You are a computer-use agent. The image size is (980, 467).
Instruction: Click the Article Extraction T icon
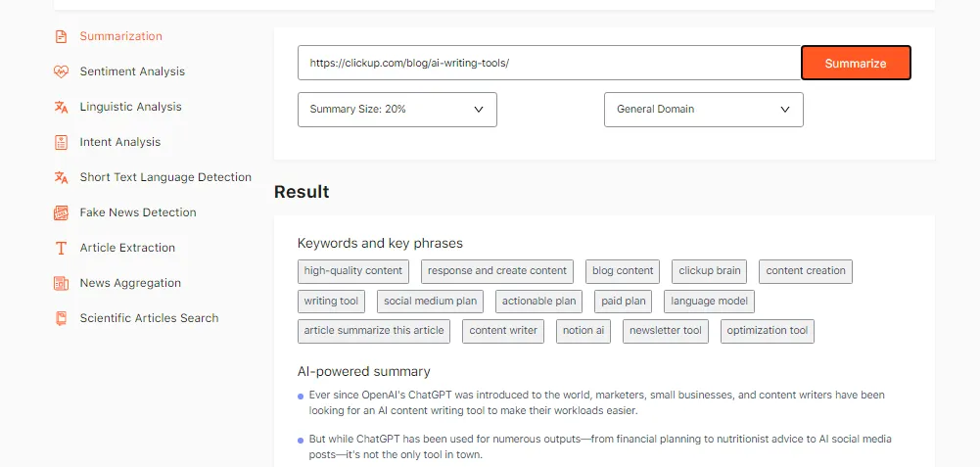[61, 248]
